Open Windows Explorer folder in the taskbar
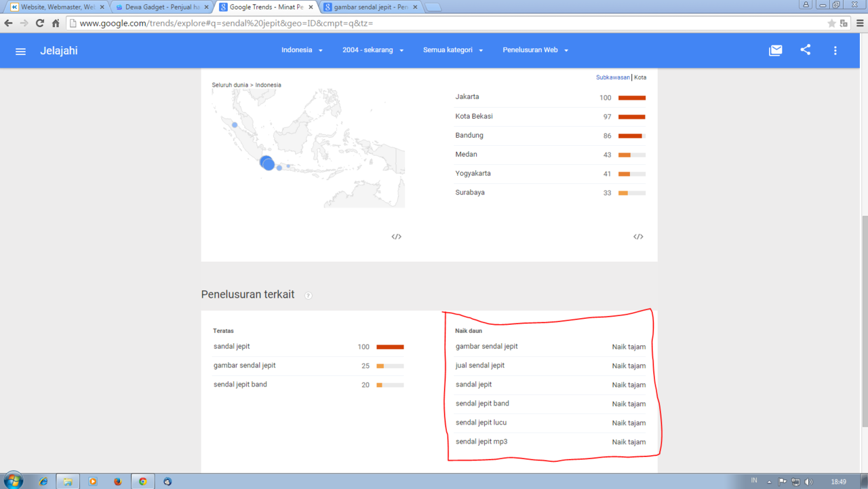This screenshot has height=489, width=868. pos(68,482)
